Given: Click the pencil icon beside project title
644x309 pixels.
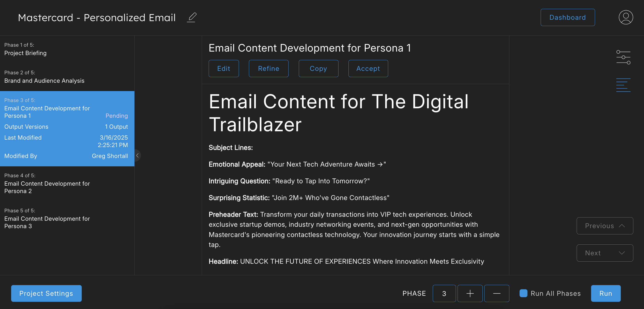Looking at the screenshot, I should coord(192,17).
